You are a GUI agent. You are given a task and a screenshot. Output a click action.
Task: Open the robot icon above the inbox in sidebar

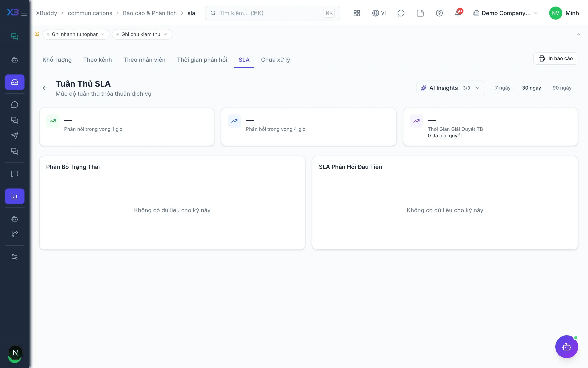14,60
